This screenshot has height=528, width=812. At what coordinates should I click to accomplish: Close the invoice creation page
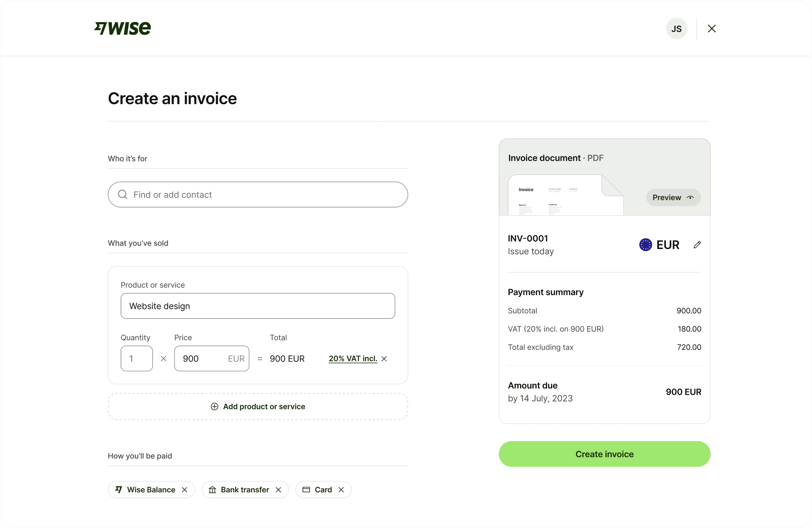pos(711,29)
